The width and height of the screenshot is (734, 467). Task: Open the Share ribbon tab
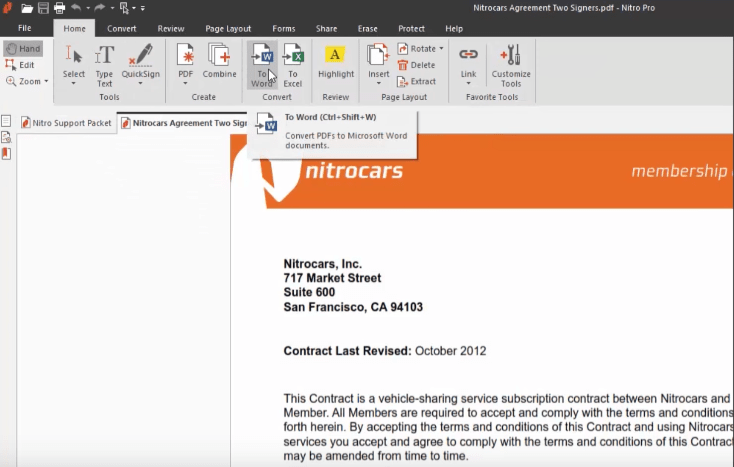(326, 29)
